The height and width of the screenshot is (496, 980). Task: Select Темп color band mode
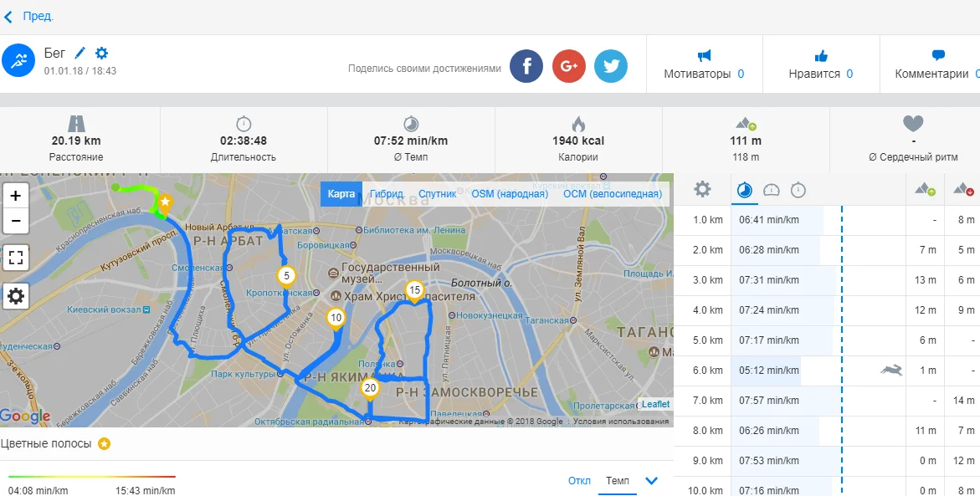tap(618, 480)
